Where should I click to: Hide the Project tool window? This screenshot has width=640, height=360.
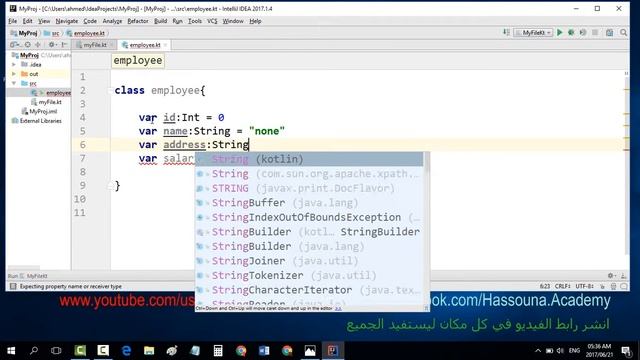click(64, 44)
